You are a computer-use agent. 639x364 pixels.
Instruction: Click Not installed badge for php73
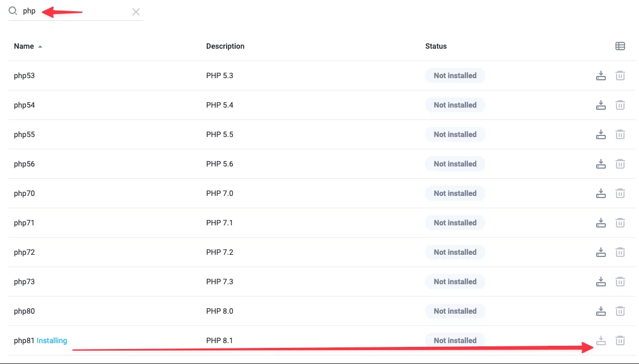[x=455, y=282]
